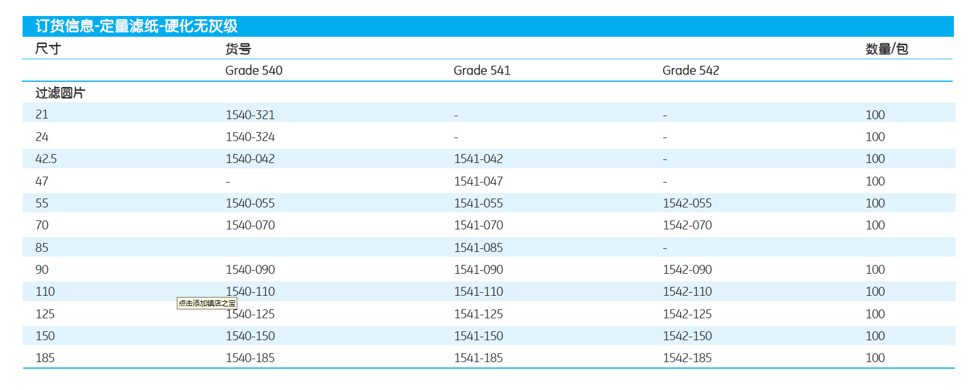
Task: Click quantity 100 in the 1542-185 row
Action: 875,358
